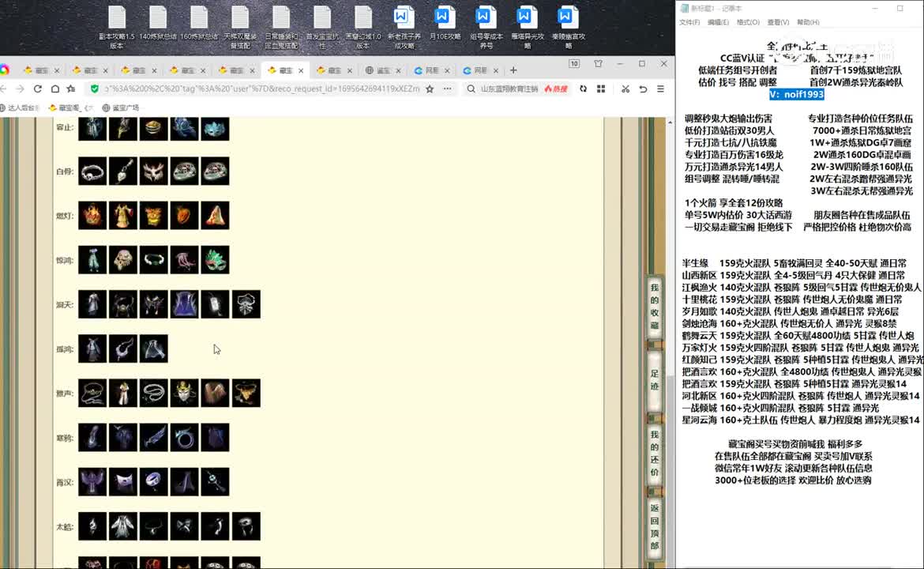Open the 新老孩子养成攻略 Word document
This screenshot has height=569, width=924.
(404, 27)
